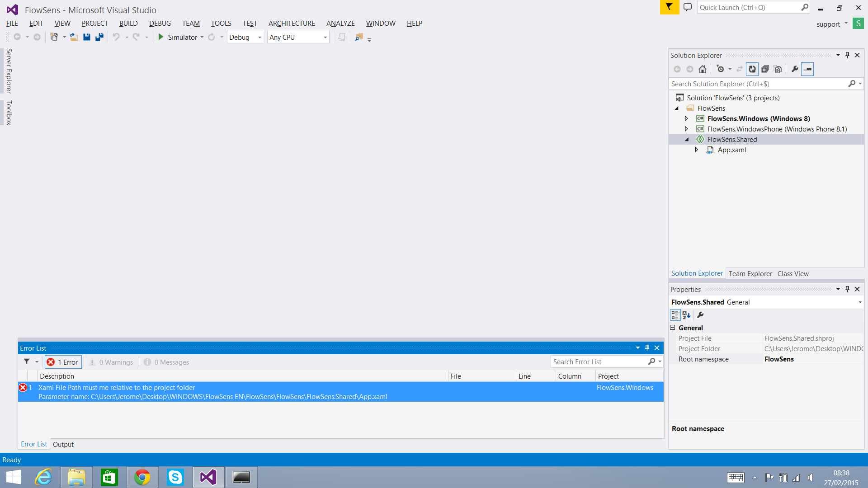Save the current file with Save icon
Image resolution: width=868 pixels, height=488 pixels.
pyautogui.click(x=87, y=37)
